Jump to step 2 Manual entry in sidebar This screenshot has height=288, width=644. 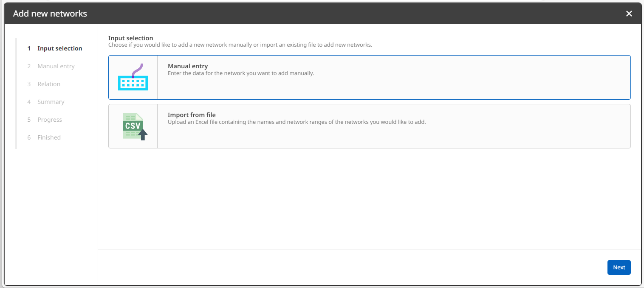pos(56,66)
